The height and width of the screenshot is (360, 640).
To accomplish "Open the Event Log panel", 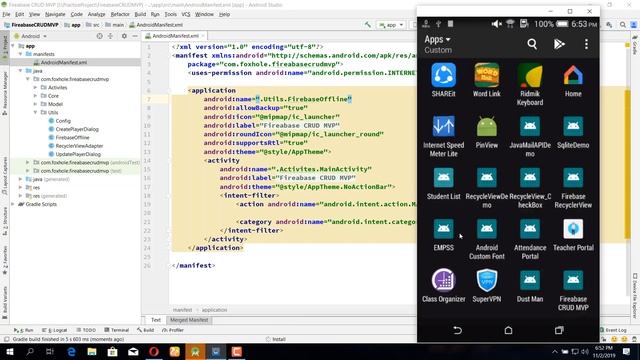I will tap(613, 330).
